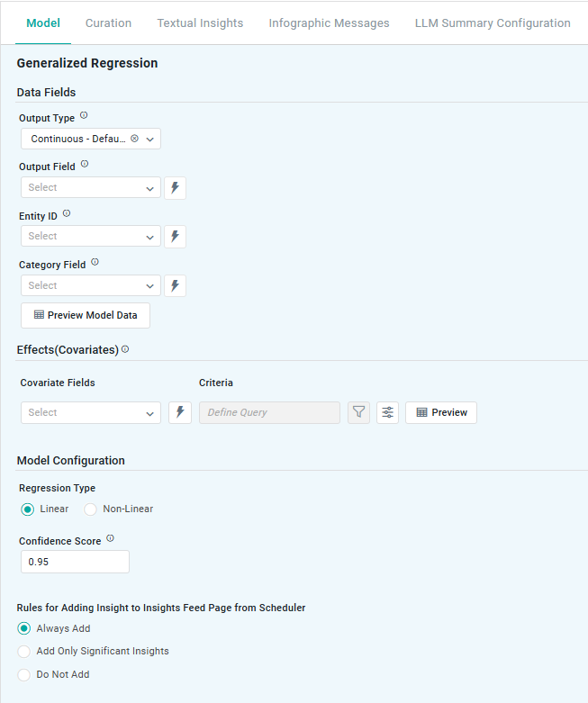588x703 pixels.
Task: Click the lightning bolt icon beside Entity ID
Action: tap(176, 237)
